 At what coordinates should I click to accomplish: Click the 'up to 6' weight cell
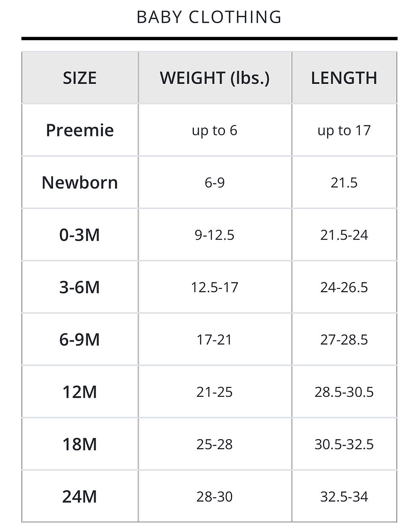(215, 130)
